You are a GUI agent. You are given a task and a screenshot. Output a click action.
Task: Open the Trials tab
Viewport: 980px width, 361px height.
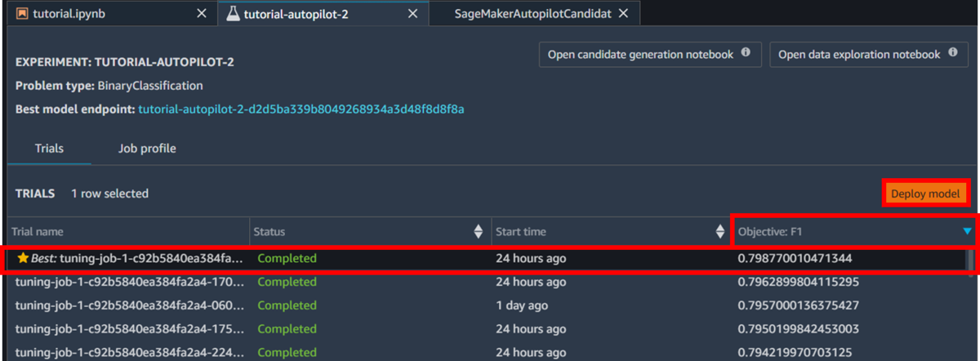point(49,149)
